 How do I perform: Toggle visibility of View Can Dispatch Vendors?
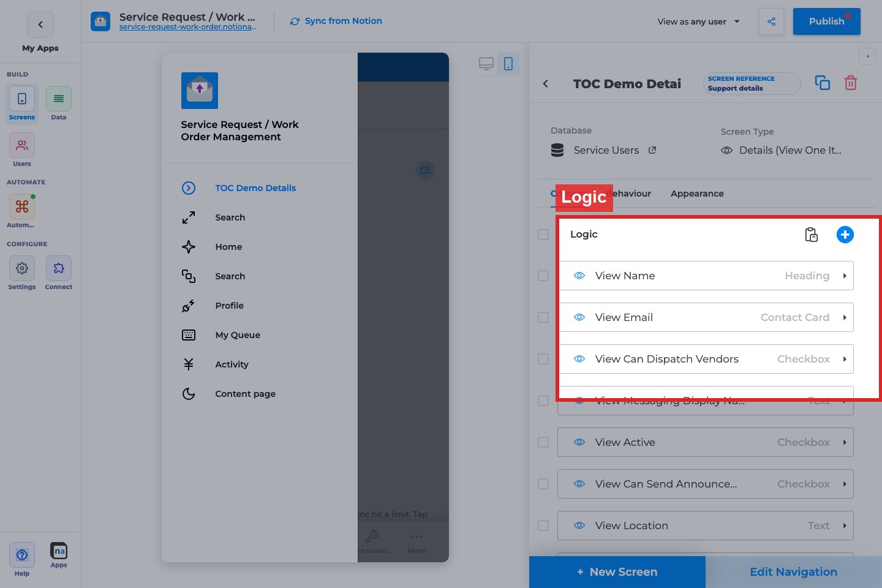(x=579, y=359)
